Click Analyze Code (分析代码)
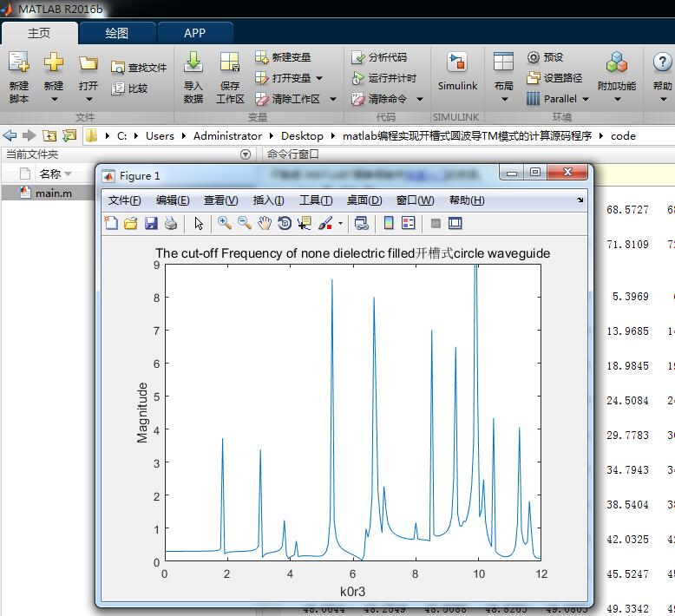Image resolution: width=675 pixels, height=616 pixels. [379, 57]
